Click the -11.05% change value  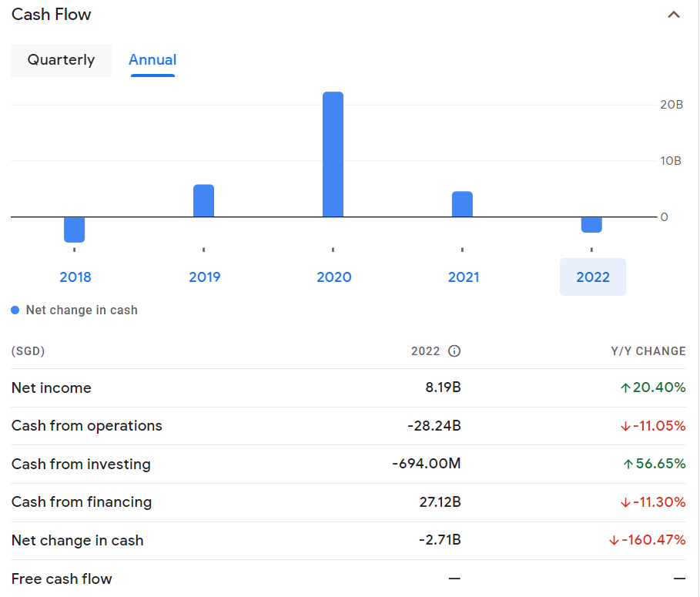(x=653, y=425)
